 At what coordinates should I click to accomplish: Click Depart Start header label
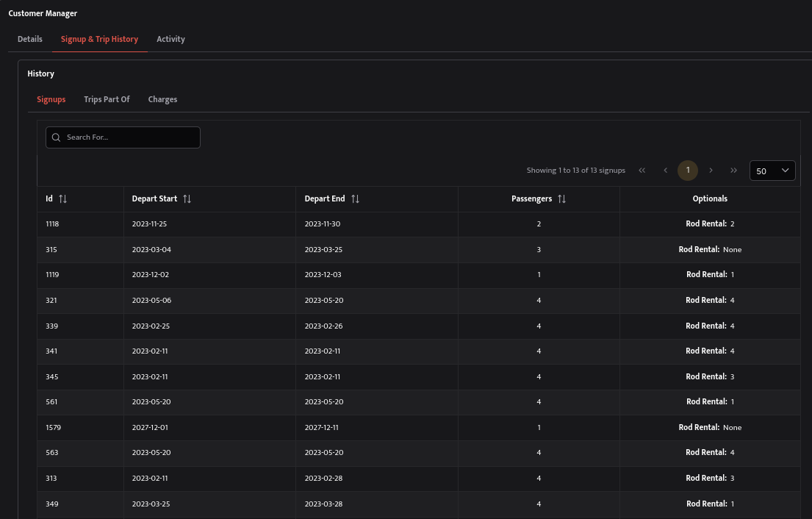[154, 199]
